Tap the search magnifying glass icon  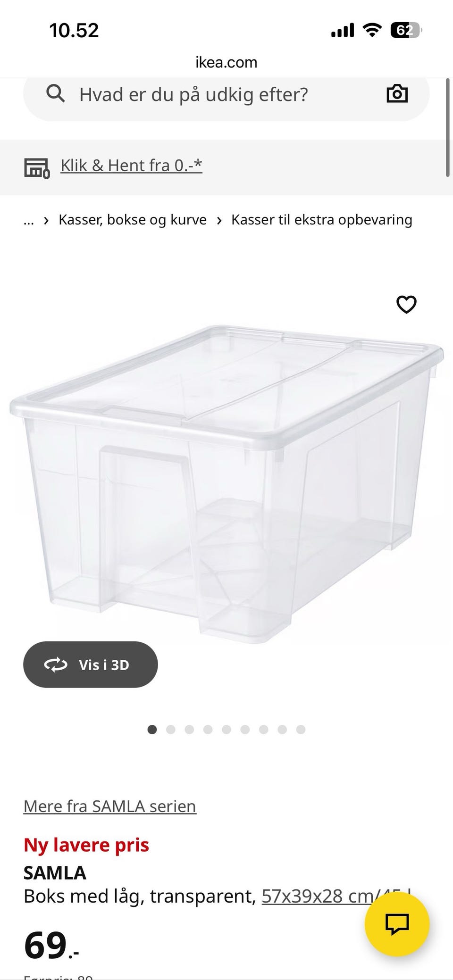(x=55, y=94)
